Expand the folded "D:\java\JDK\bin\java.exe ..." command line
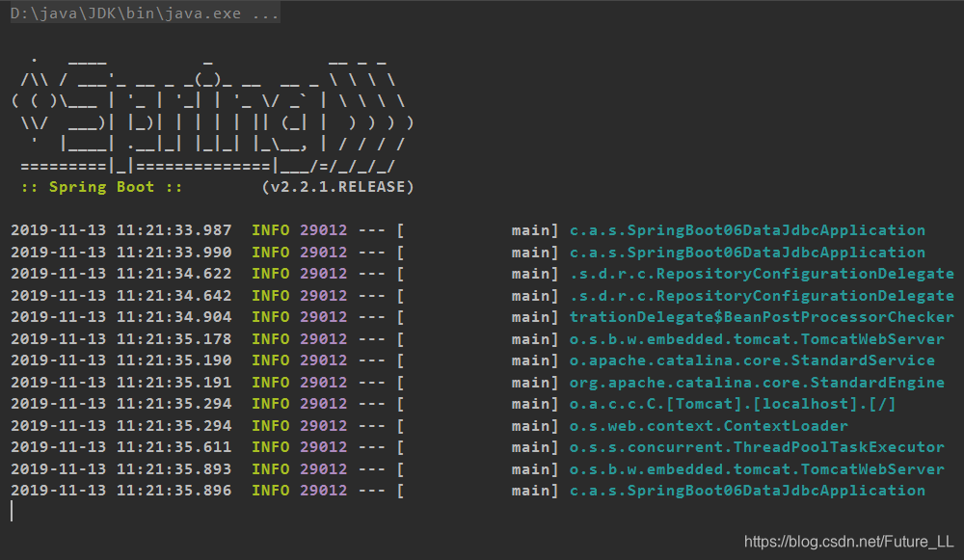Viewport: 964px width, 560px height. point(146,13)
